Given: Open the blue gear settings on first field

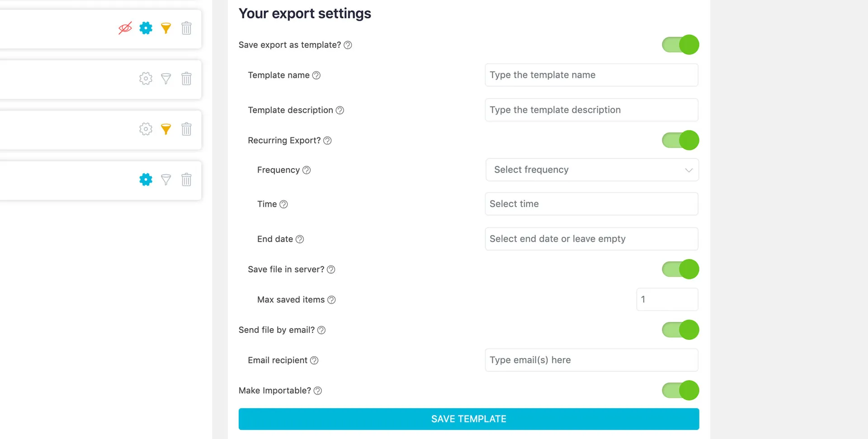Looking at the screenshot, I should click(x=146, y=28).
